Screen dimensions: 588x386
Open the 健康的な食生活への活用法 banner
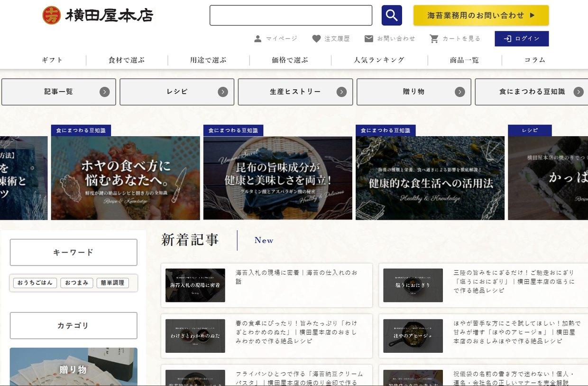[430, 178]
